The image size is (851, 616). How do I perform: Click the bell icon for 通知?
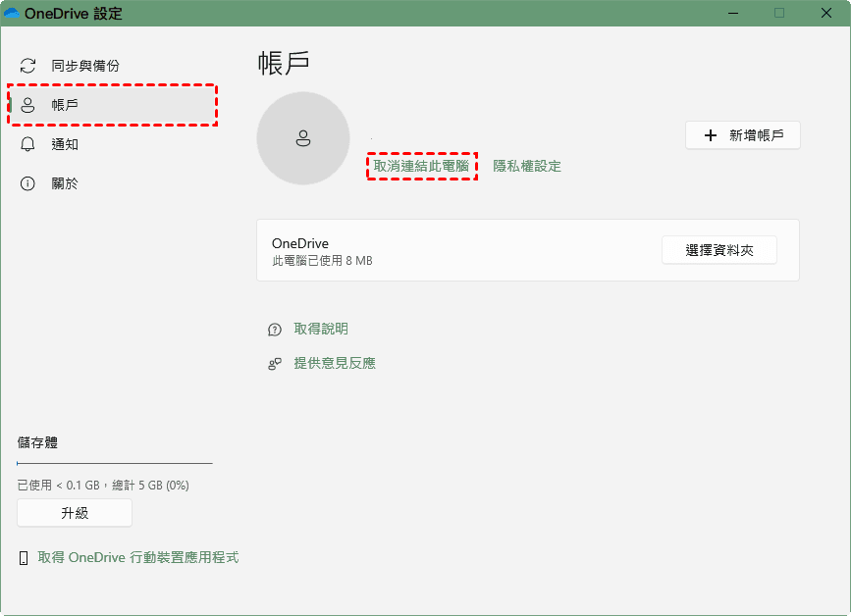pyautogui.click(x=27, y=144)
